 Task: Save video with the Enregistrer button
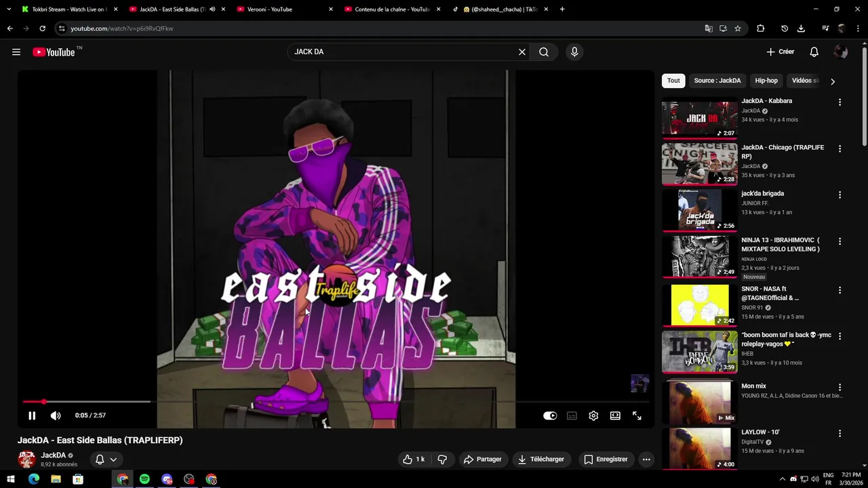606,460
